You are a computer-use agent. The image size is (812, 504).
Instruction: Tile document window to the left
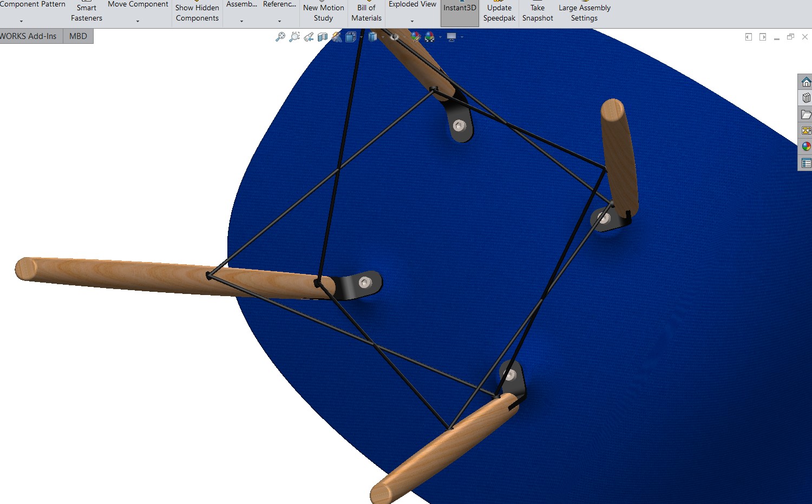749,37
